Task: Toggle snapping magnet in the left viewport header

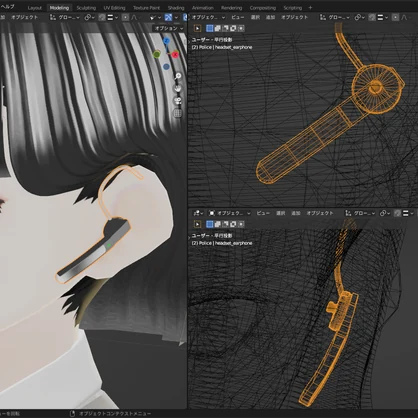Action: (102, 17)
